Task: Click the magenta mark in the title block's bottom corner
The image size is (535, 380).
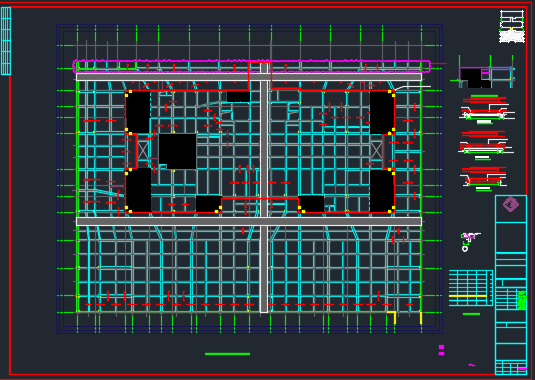Action: [522, 369]
